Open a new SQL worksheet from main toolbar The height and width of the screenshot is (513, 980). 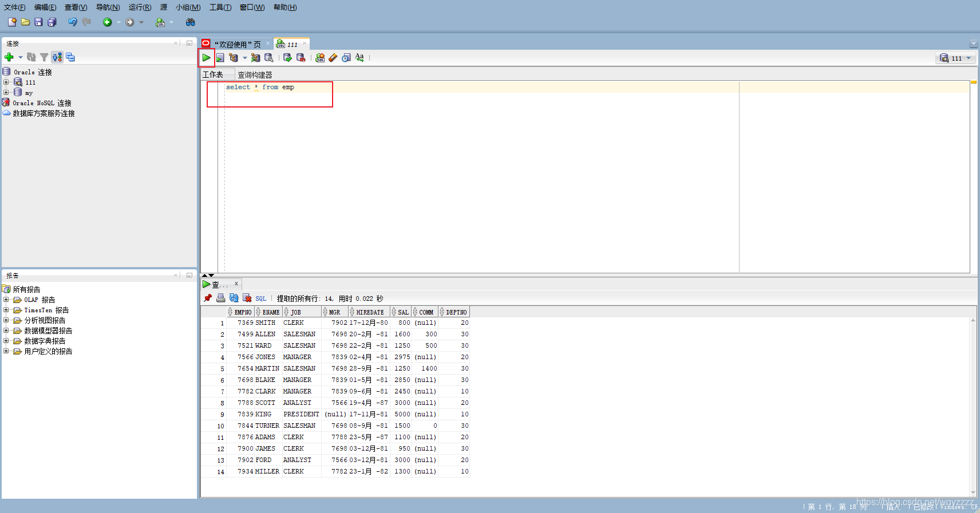pos(160,22)
